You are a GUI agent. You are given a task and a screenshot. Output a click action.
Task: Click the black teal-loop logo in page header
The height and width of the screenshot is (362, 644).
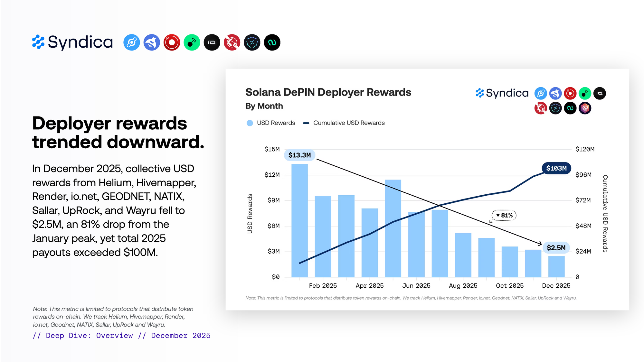[x=272, y=42]
